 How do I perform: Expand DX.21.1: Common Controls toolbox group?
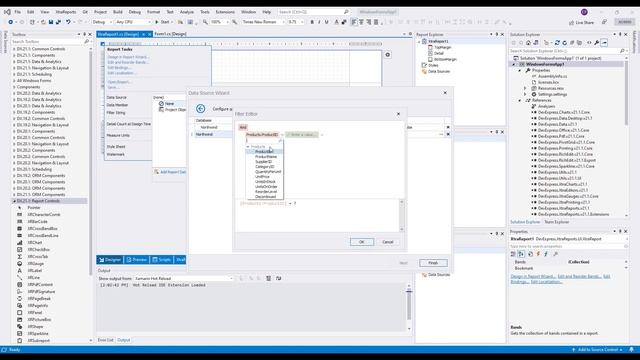(x=14, y=49)
